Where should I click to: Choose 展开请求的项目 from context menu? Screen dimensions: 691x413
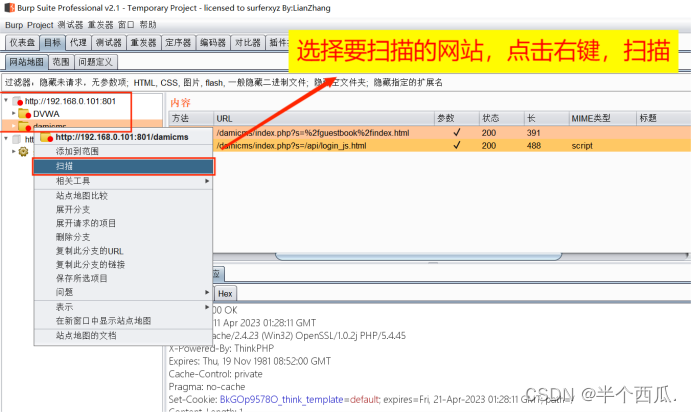tap(123, 223)
